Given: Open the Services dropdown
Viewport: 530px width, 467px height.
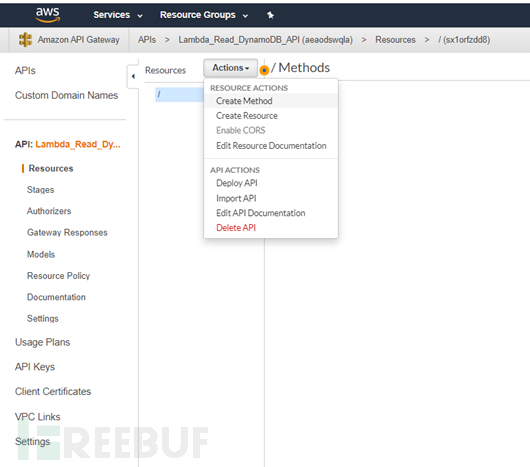Looking at the screenshot, I should tap(118, 15).
